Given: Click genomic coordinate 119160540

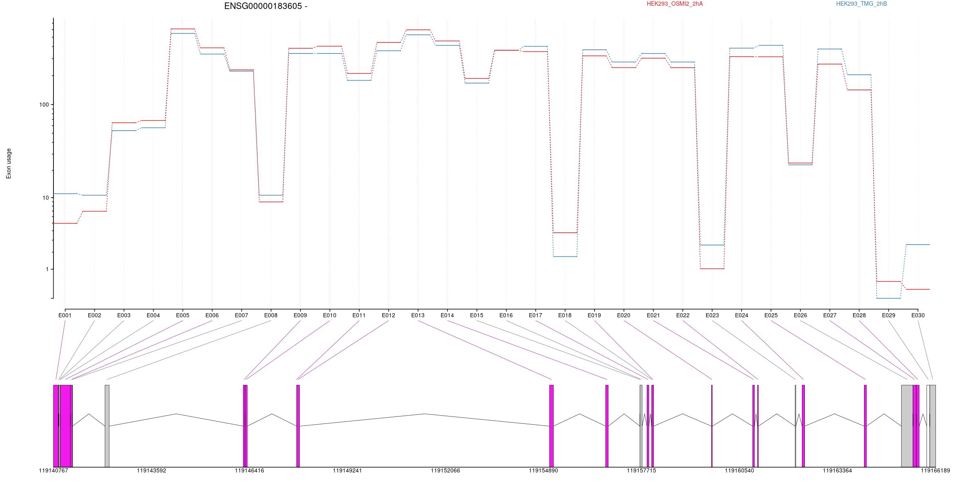Looking at the screenshot, I should 739,470.
